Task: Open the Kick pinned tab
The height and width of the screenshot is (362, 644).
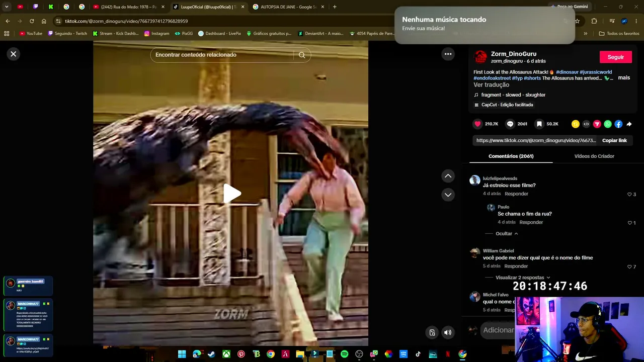Action: (51, 7)
